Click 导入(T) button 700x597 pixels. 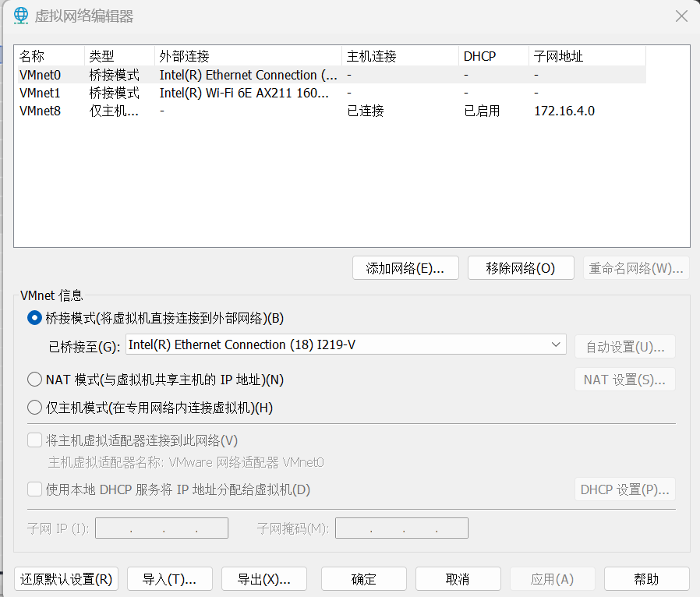(170, 579)
